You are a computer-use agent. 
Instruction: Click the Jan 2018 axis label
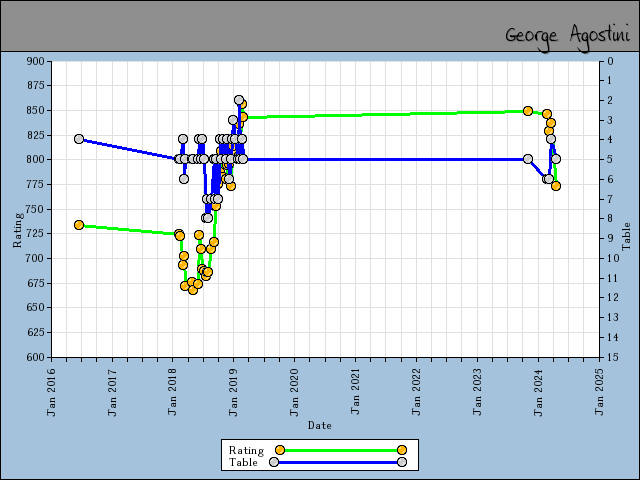tap(173, 392)
